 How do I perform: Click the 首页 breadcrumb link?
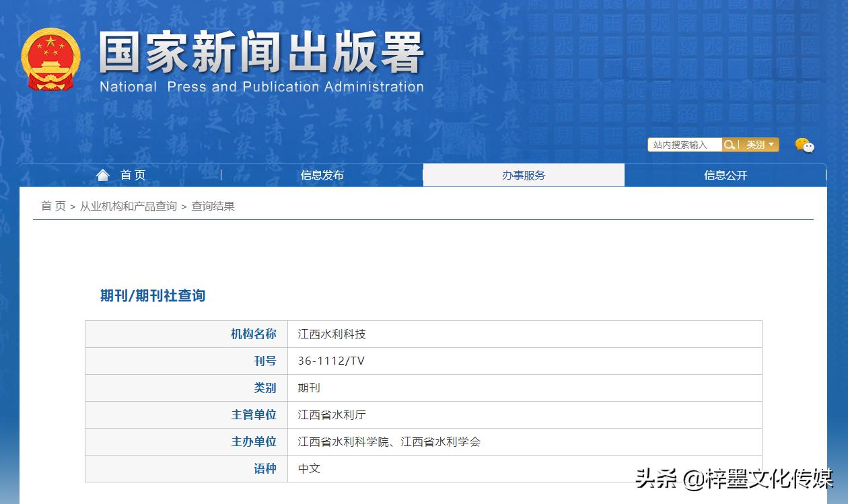(53, 206)
